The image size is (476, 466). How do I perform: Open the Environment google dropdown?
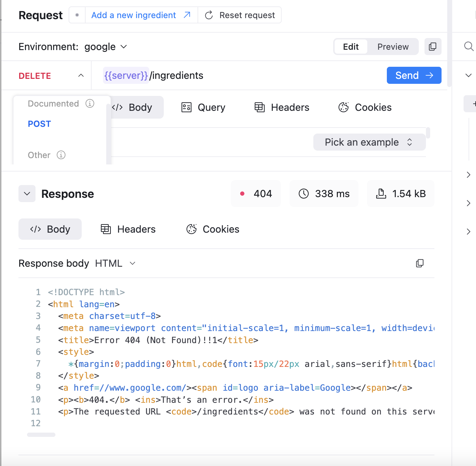pyautogui.click(x=106, y=47)
